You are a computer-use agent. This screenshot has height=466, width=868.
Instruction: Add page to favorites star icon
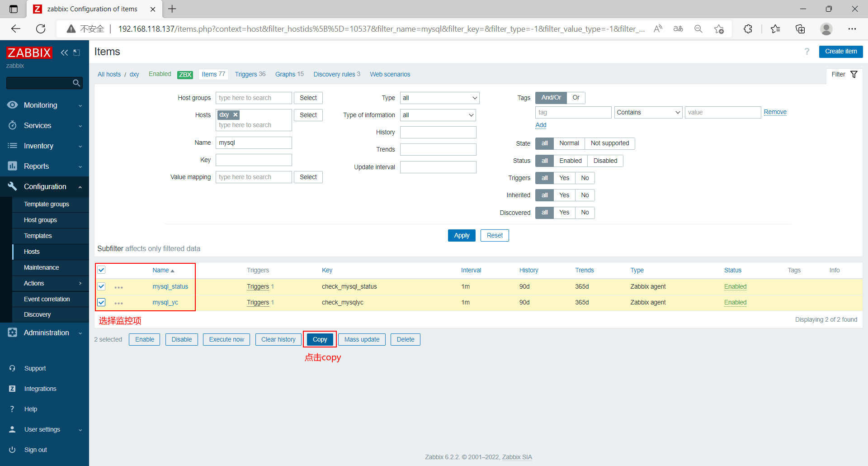click(x=719, y=29)
